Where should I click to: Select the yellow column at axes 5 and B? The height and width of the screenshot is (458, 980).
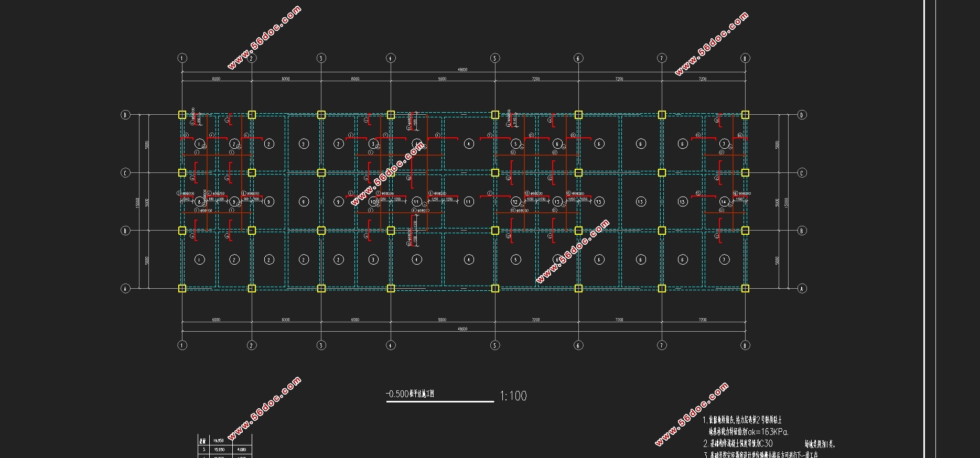(494, 231)
